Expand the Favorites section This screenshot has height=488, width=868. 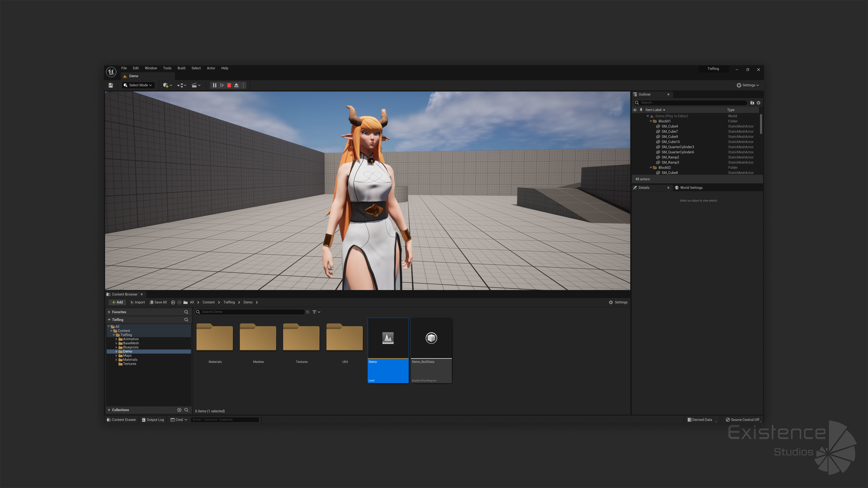coord(109,312)
